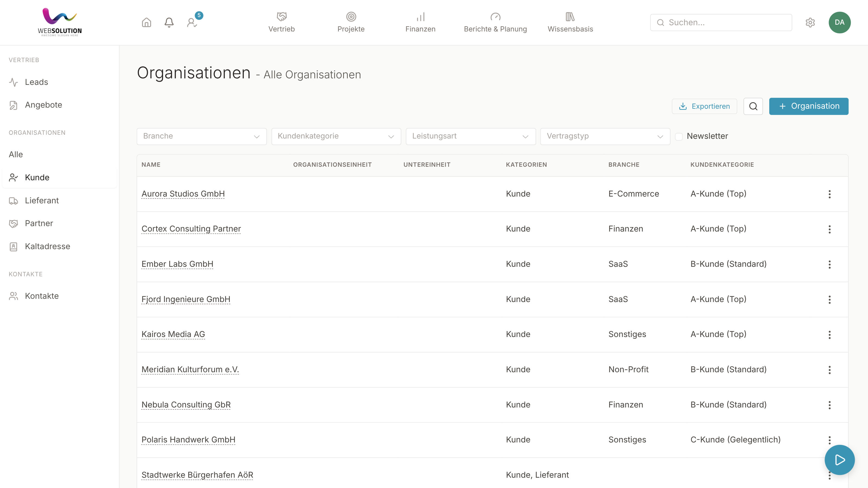This screenshot has width=868, height=488.
Task: Click the KUNDENKATEGORIE column header
Action: click(x=722, y=165)
